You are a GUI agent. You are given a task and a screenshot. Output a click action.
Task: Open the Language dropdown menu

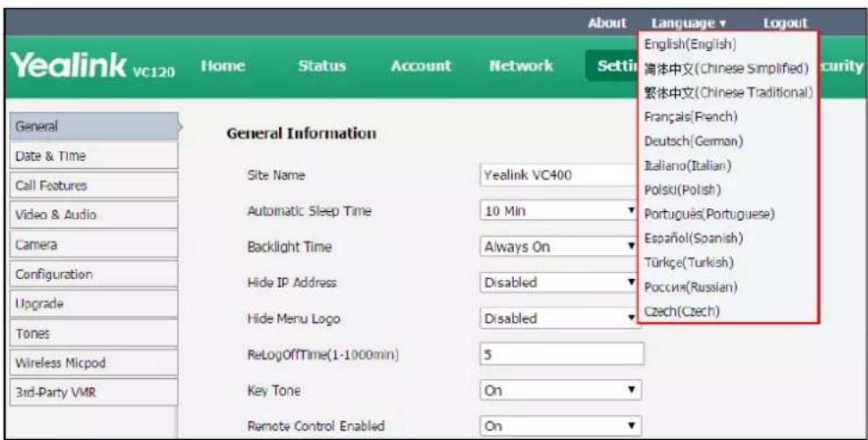click(688, 23)
